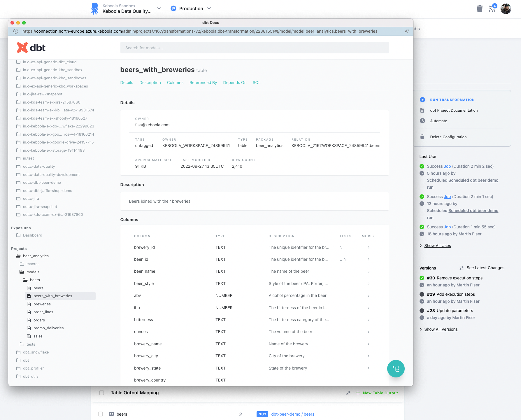Click the double-arrow icon in beers mapping row
The height and width of the screenshot is (420, 521).
pos(241,414)
